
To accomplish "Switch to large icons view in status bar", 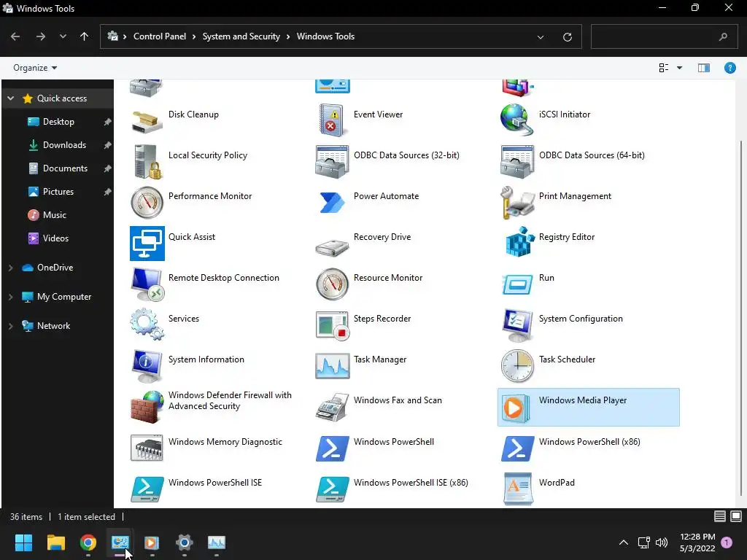I will click(736, 516).
